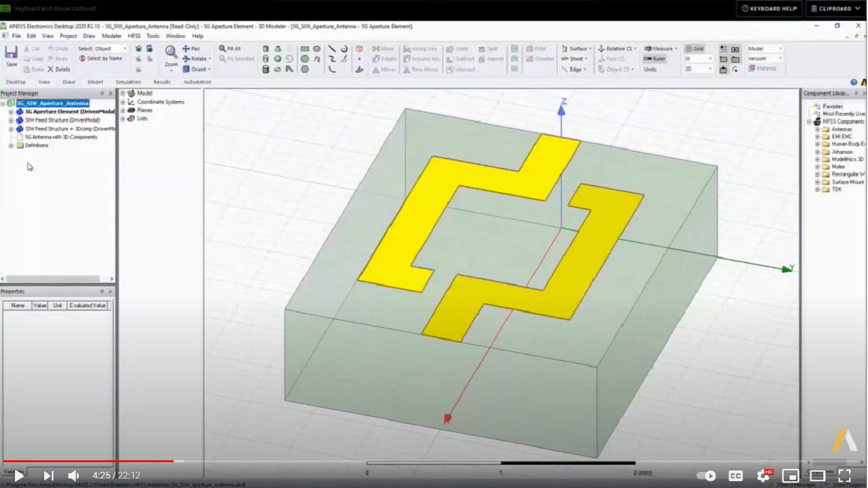868x488 pixels.
Task: Expand SIW Feed Structure (DrivenModal) node
Action: pyautogui.click(x=11, y=120)
